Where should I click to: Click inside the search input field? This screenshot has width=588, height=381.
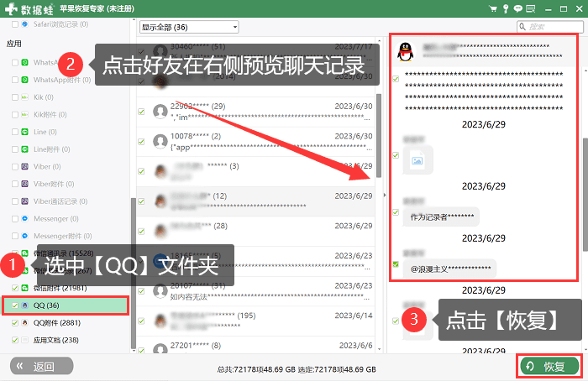point(549,27)
